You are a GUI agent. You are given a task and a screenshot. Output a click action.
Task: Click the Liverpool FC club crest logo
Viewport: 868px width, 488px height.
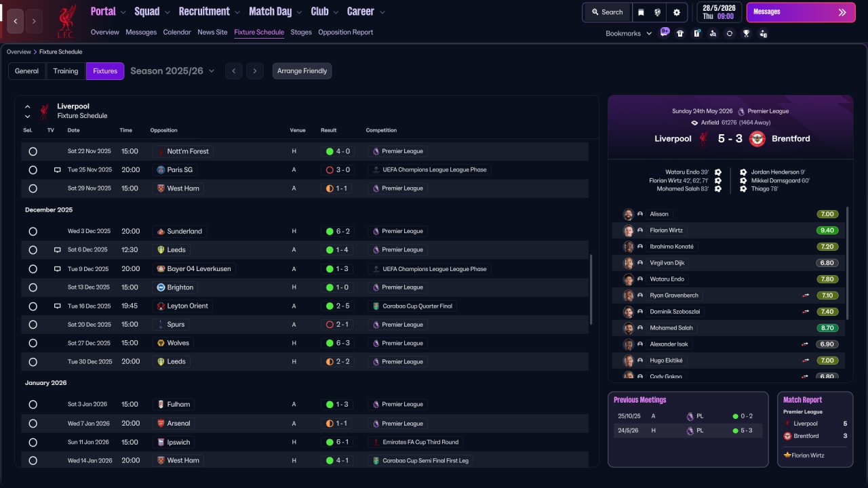pos(66,21)
